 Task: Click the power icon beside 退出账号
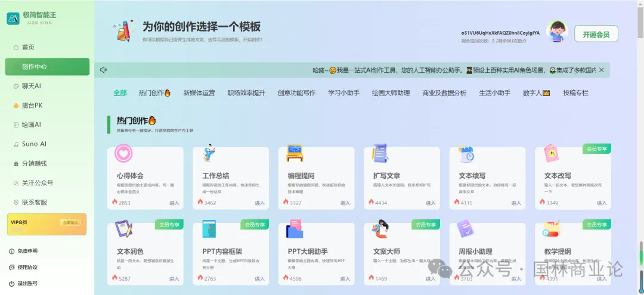(11, 284)
